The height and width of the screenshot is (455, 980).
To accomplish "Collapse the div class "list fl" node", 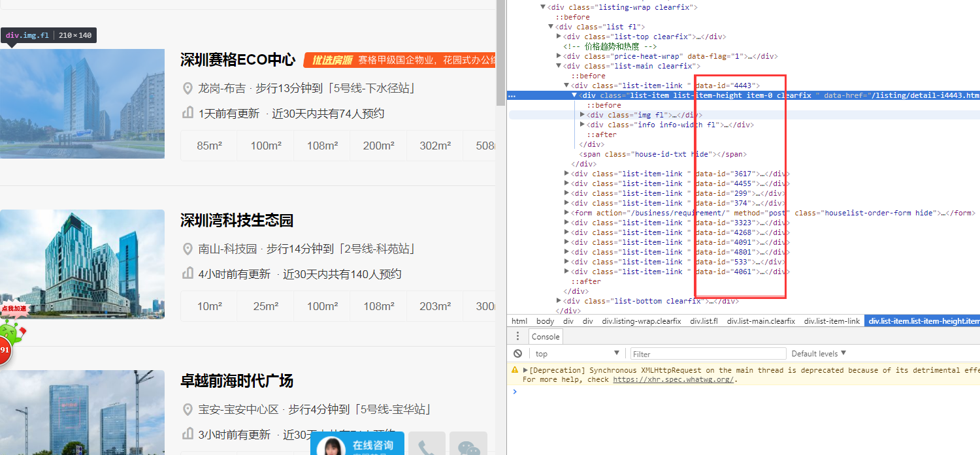I will point(550,27).
